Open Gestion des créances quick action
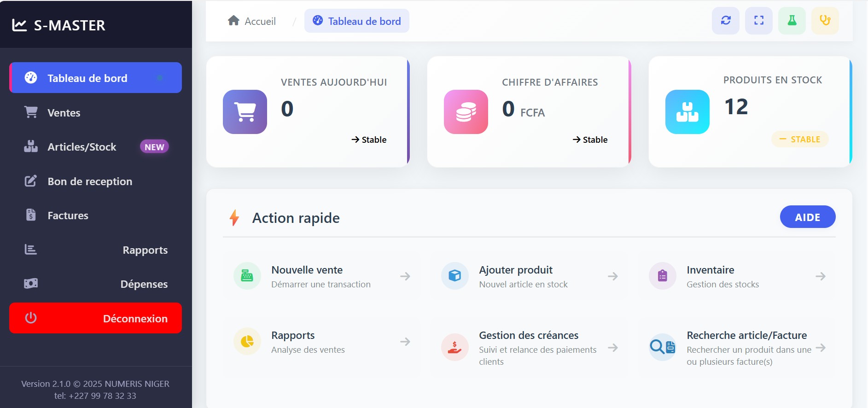This screenshot has width=868, height=408. coord(529,348)
